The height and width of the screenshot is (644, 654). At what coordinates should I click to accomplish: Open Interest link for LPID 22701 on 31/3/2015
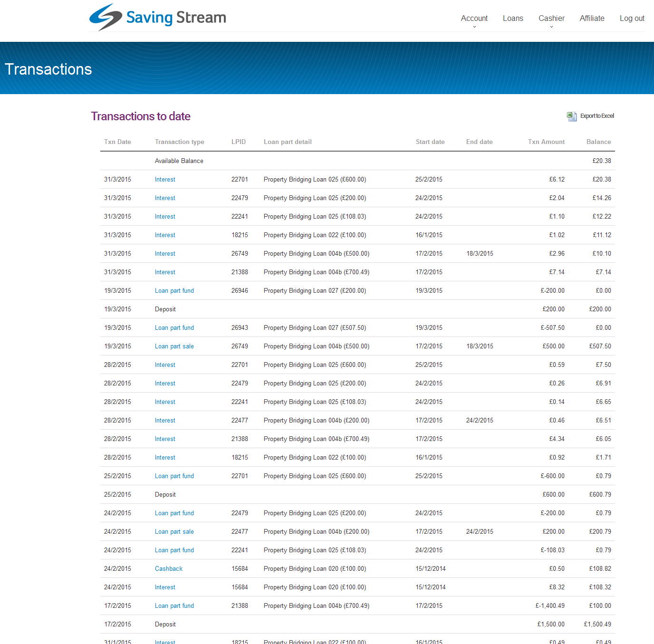coord(165,179)
